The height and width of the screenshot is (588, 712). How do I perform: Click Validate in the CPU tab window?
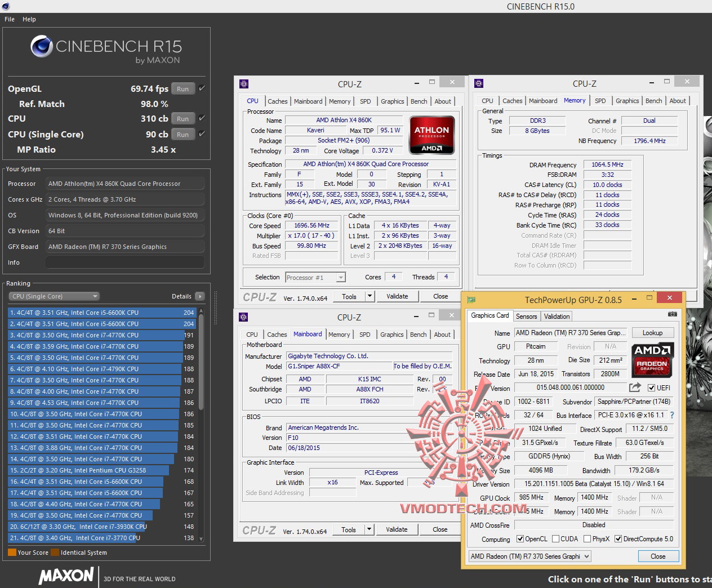(397, 296)
